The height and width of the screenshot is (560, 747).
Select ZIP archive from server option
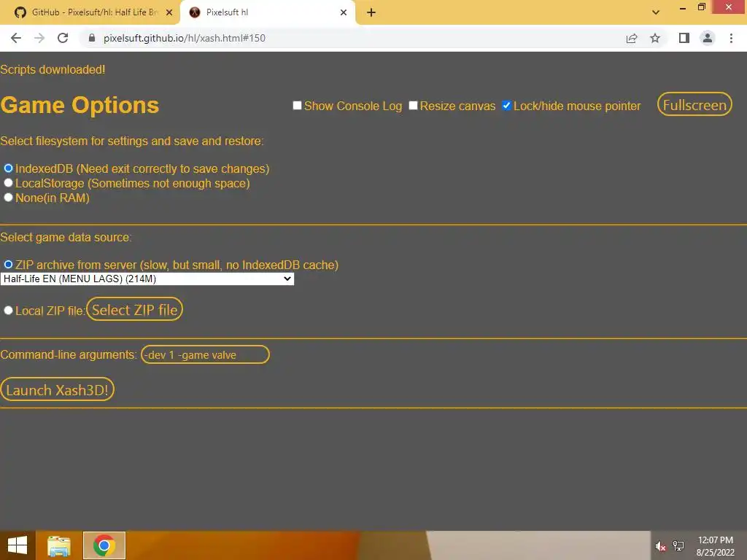click(x=8, y=264)
